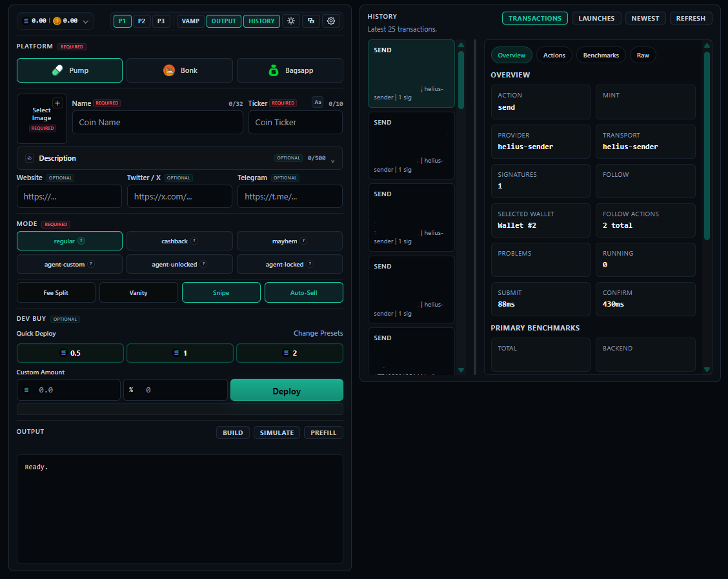Choose the agent-custom mode
The width and height of the screenshot is (728, 579).
(70, 264)
